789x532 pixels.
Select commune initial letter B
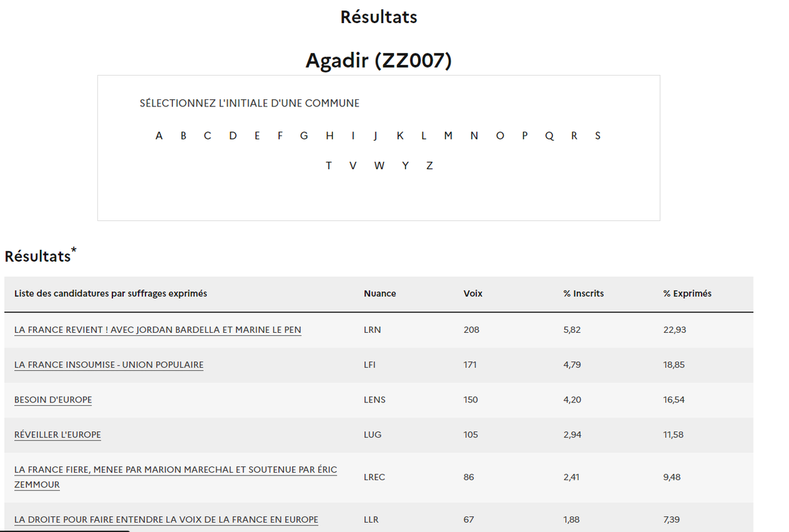tap(183, 136)
